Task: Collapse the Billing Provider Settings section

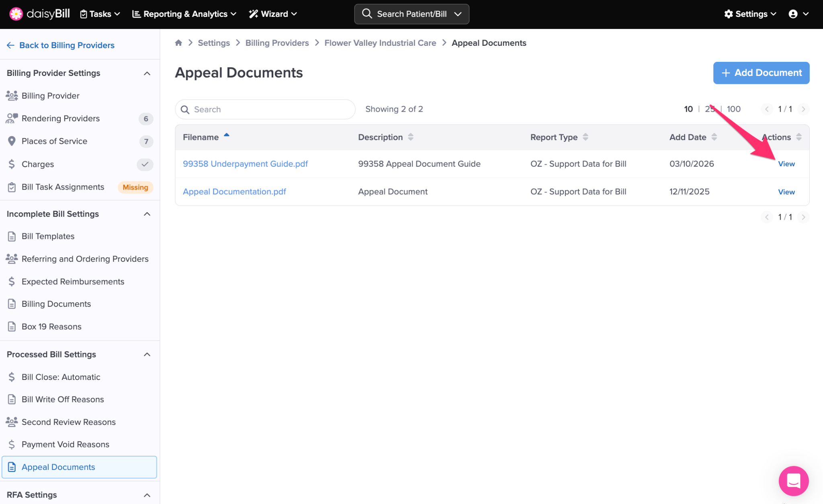Action: point(147,73)
